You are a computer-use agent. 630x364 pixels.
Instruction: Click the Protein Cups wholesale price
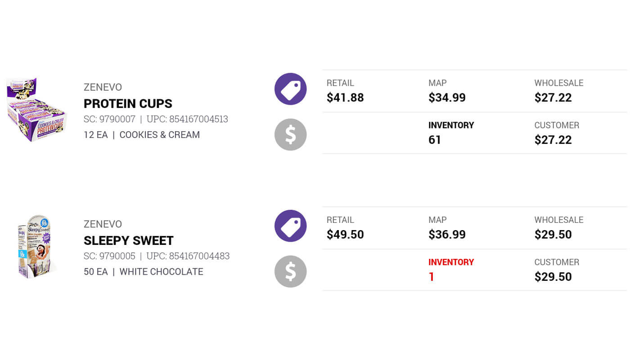click(553, 98)
